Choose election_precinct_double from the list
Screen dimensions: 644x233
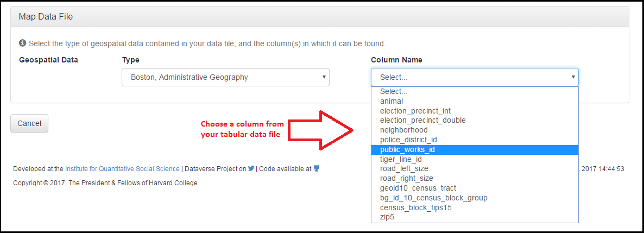coord(475,121)
